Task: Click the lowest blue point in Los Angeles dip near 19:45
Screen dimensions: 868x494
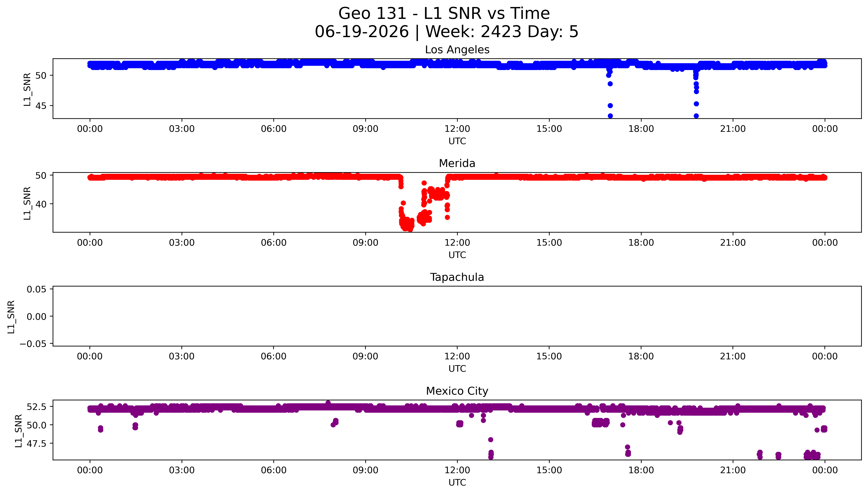Action: [x=696, y=116]
